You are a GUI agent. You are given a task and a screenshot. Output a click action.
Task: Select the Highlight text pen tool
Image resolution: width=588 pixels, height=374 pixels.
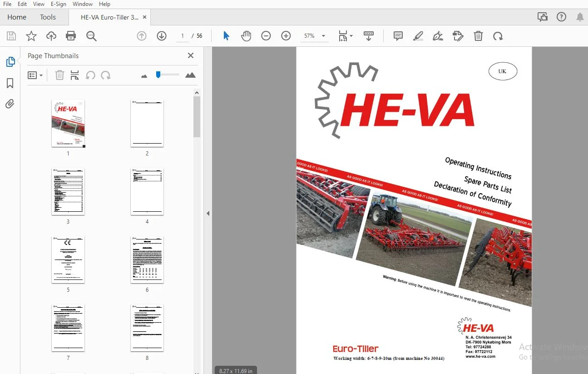(x=418, y=36)
